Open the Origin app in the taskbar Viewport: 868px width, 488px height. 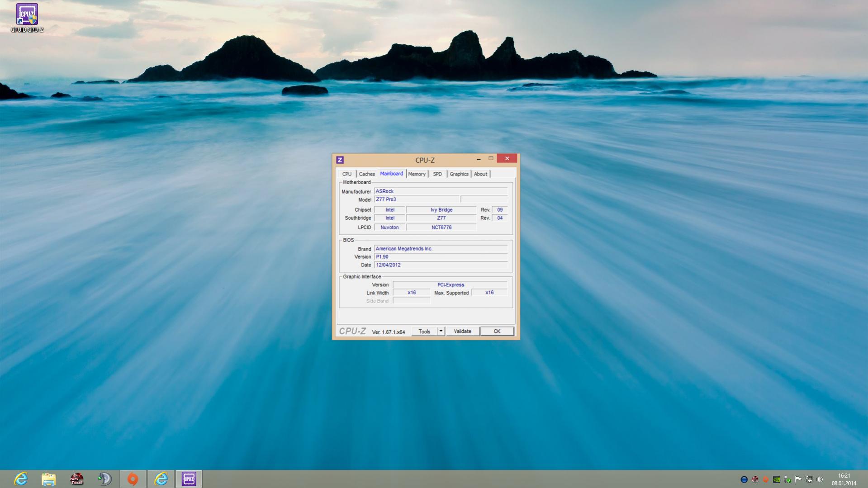(x=133, y=479)
